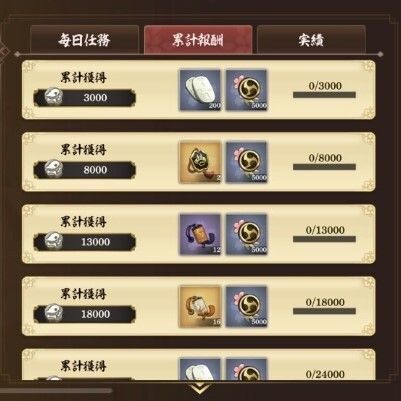Tap the tomoe coin reward in 18000 row
The image size is (401, 401).
pos(247,307)
